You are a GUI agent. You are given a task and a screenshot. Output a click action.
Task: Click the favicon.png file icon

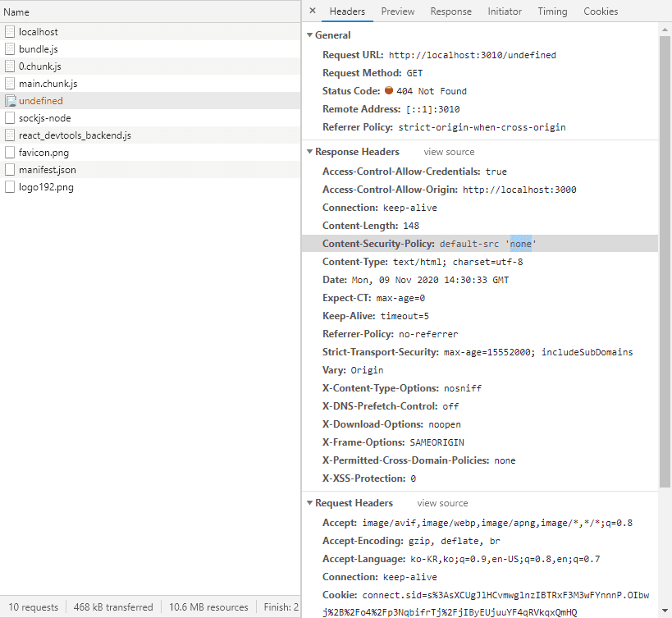tap(10, 153)
